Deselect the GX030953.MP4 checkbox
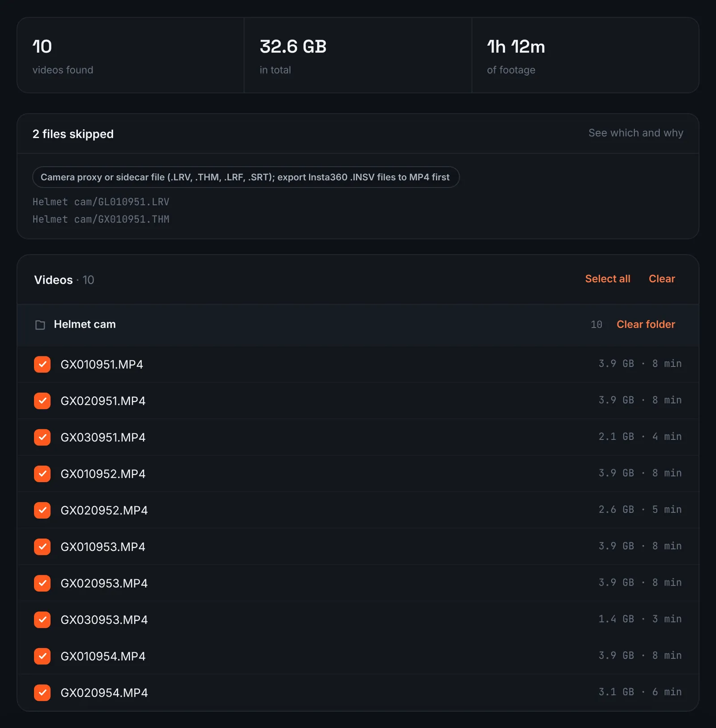716x728 pixels. (x=42, y=620)
